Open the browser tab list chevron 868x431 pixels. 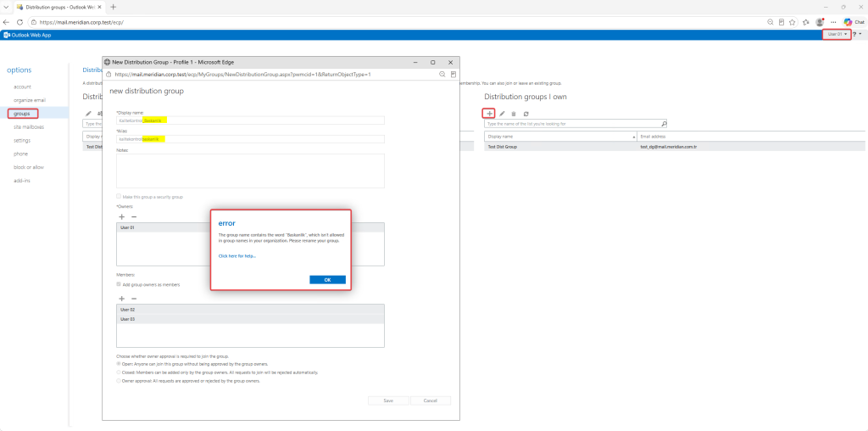6,7
